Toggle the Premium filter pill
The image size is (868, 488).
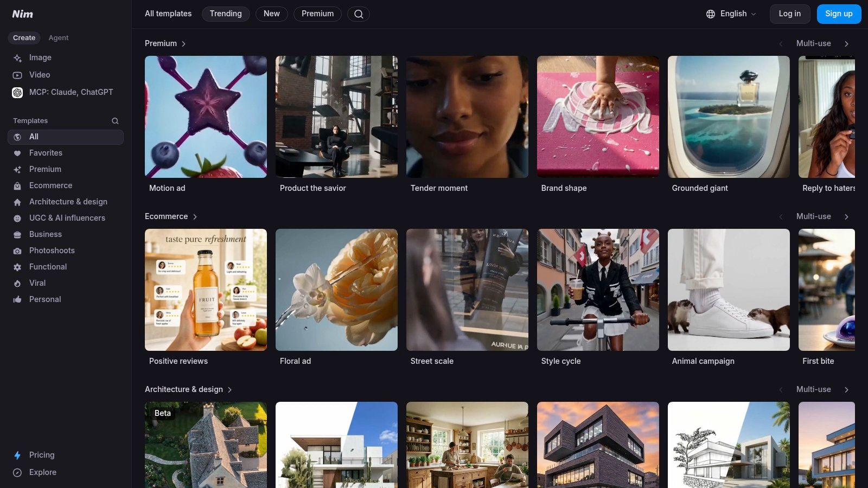click(x=317, y=14)
